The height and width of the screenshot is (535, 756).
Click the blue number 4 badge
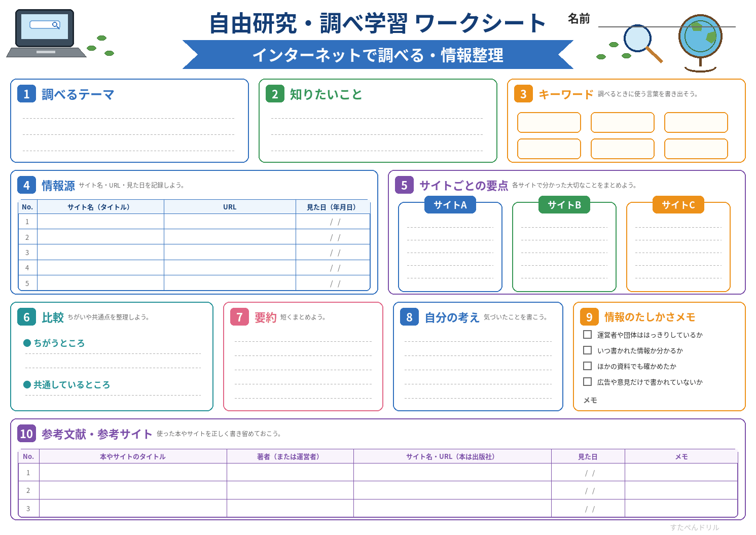click(26, 185)
